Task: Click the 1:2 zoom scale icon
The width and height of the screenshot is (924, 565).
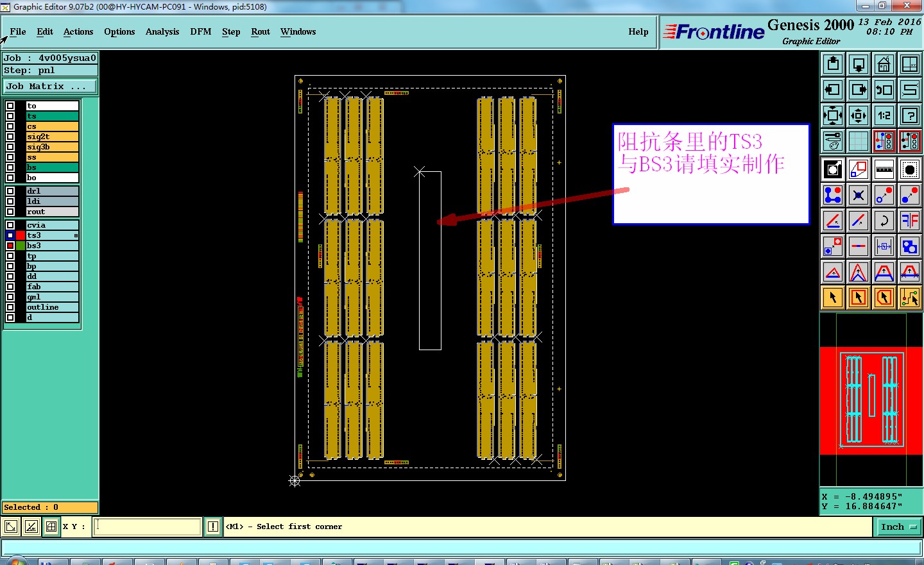Action: point(884,115)
